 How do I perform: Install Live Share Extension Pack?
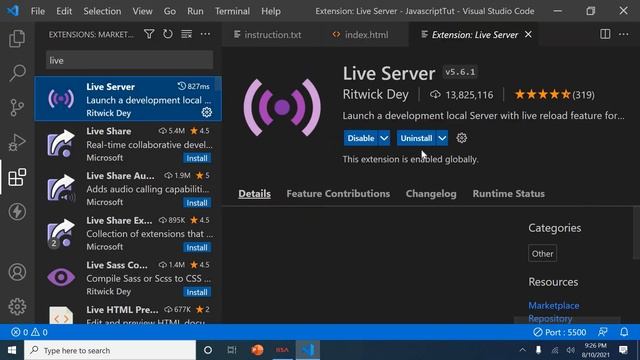tap(197, 247)
